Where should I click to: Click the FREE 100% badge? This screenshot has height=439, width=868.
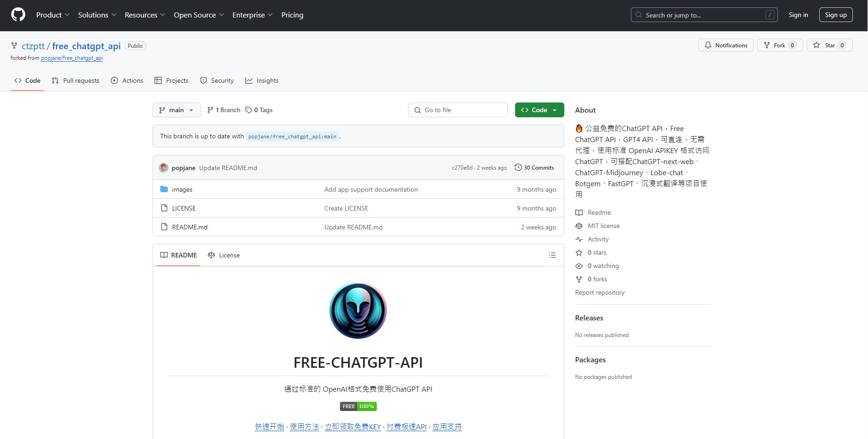tap(358, 406)
